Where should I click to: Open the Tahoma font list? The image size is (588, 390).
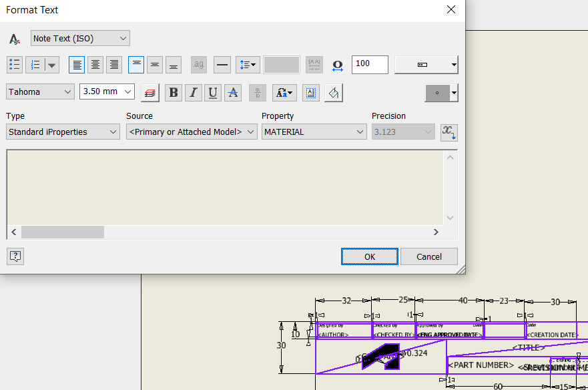(x=40, y=92)
